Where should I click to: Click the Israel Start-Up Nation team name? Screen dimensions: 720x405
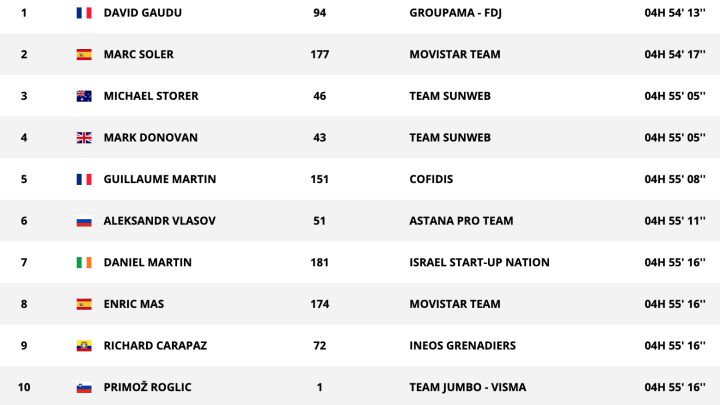(x=479, y=262)
